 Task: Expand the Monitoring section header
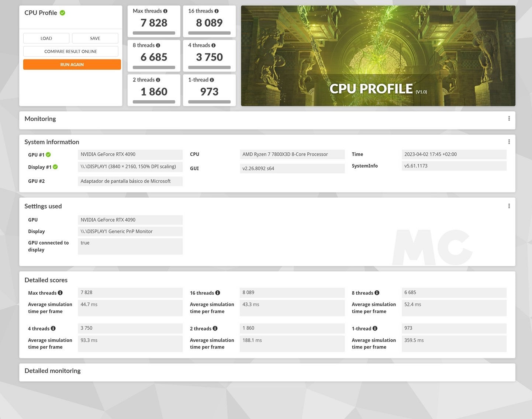coord(40,119)
